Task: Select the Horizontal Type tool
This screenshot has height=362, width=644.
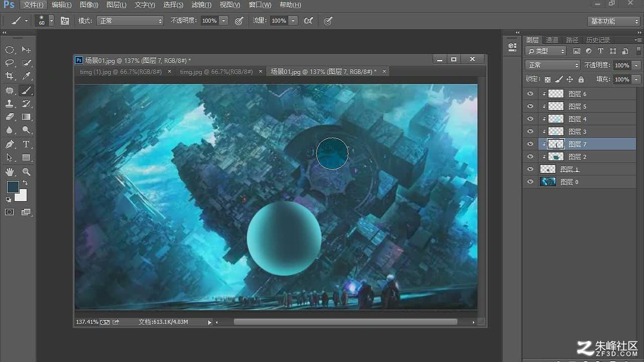Action: click(x=26, y=144)
